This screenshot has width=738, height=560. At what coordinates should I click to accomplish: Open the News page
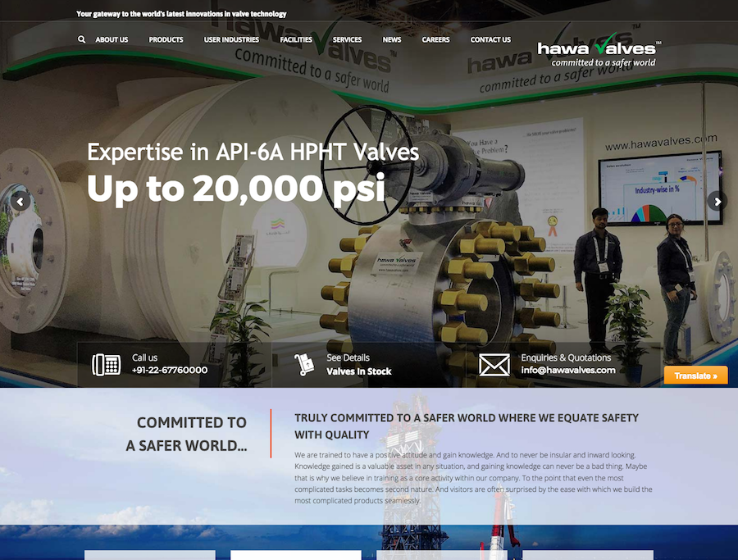392,39
